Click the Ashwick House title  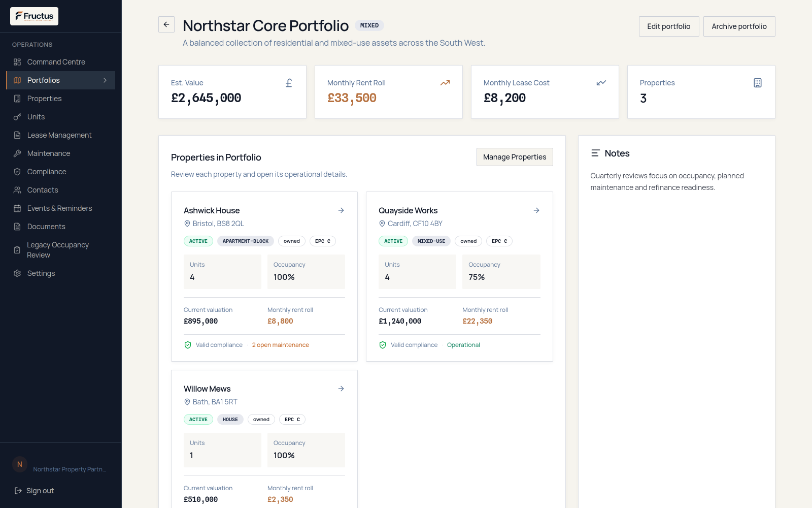point(212,210)
